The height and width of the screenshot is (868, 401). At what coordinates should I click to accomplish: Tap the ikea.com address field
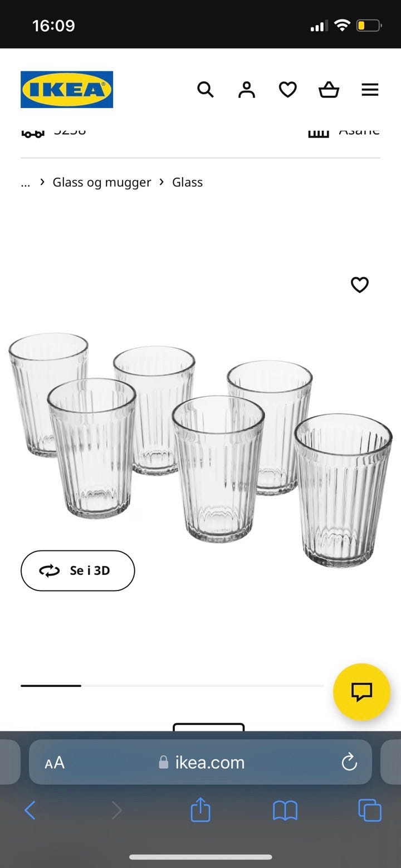[x=200, y=762]
